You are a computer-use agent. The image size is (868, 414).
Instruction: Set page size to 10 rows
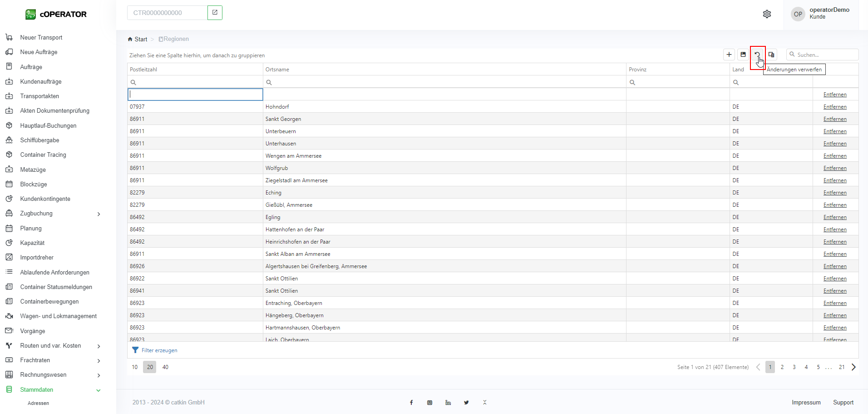click(135, 367)
